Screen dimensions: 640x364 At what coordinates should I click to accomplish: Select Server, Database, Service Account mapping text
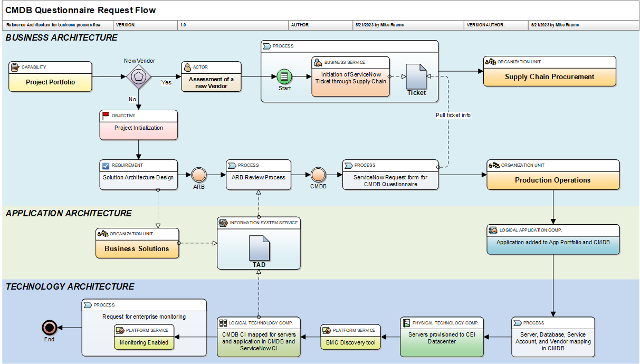point(553,341)
